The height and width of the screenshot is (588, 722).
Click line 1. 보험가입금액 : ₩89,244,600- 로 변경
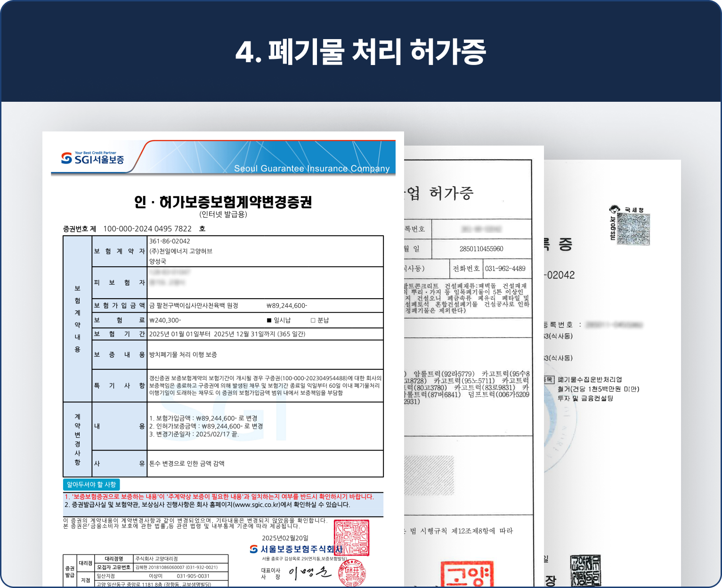point(203,418)
